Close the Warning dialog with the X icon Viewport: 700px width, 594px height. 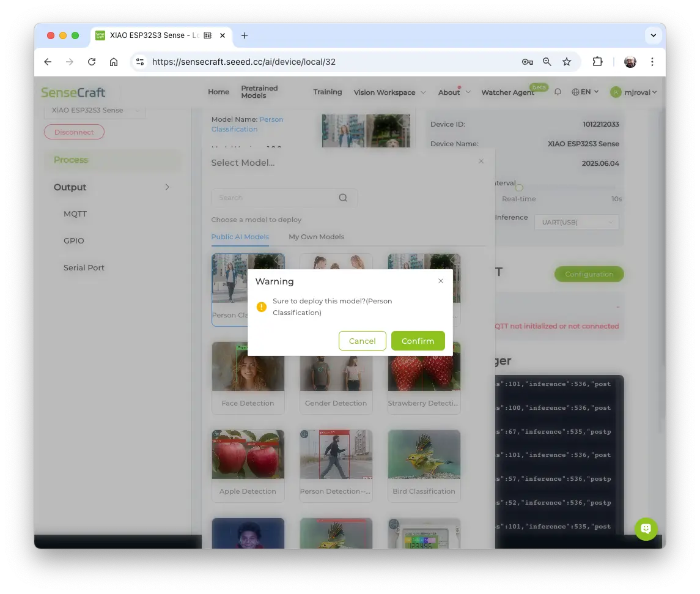[x=441, y=281]
